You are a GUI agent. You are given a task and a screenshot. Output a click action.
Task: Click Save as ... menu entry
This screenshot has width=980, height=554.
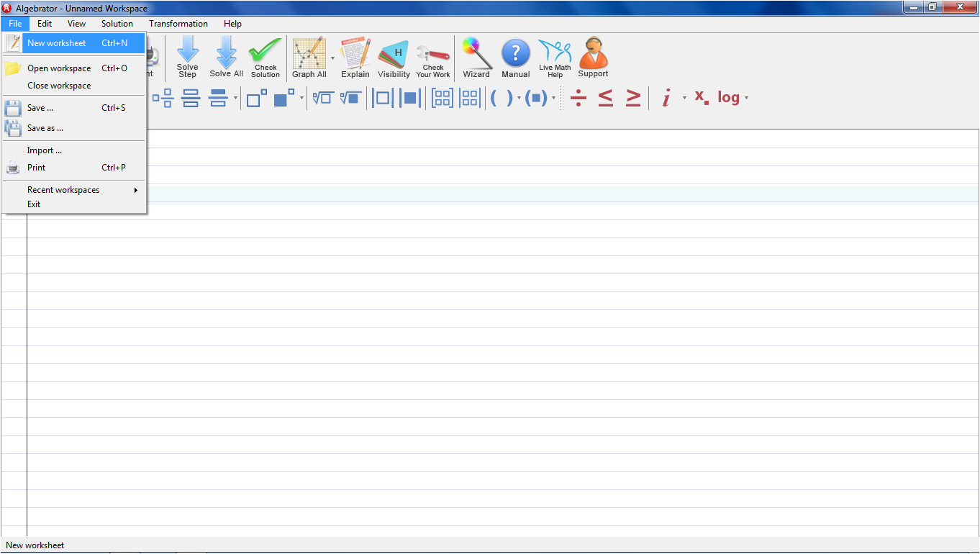tap(74, 128)
